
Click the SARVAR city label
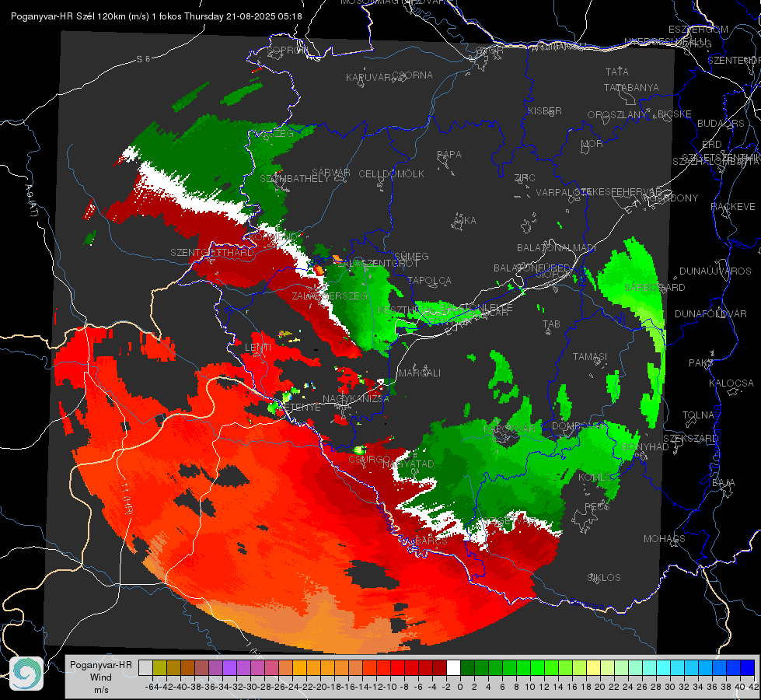(x=331, y=173)
